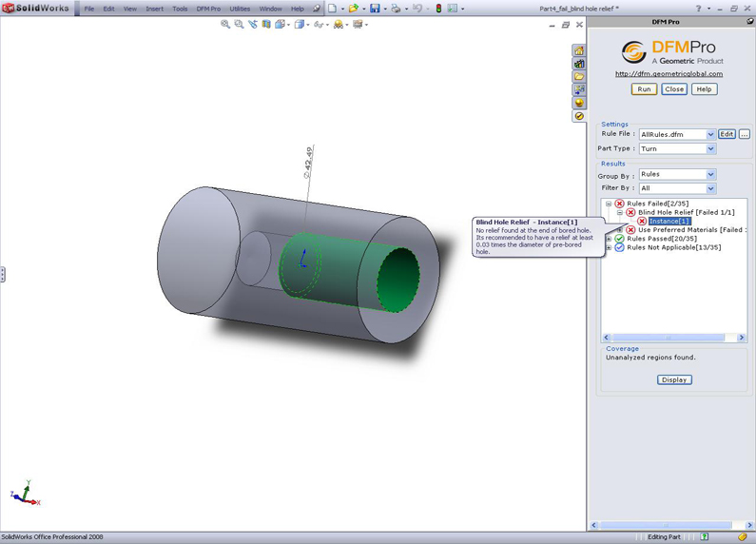
Task: Click the Ø42.49 dimension label
Action: point(307,163)
